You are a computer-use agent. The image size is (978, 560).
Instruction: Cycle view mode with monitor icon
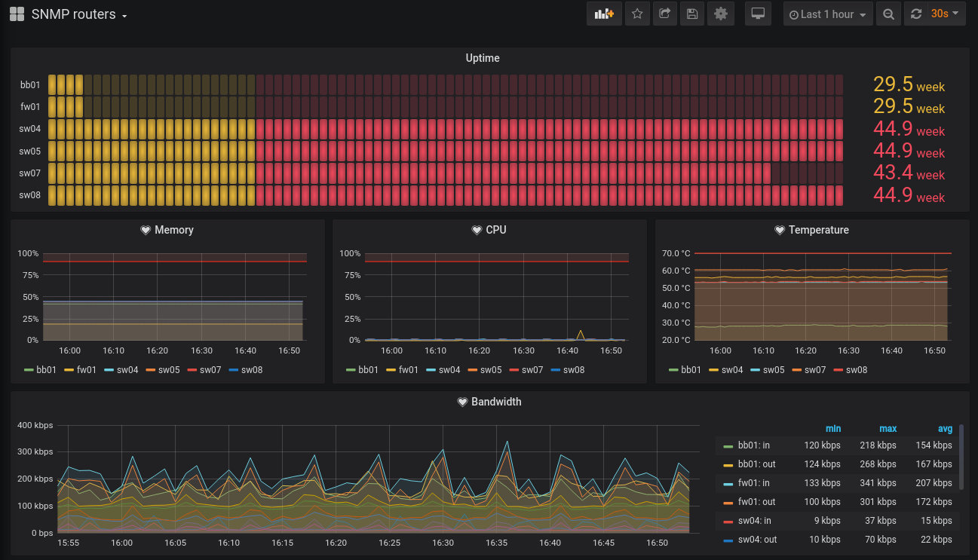(758, 14)
